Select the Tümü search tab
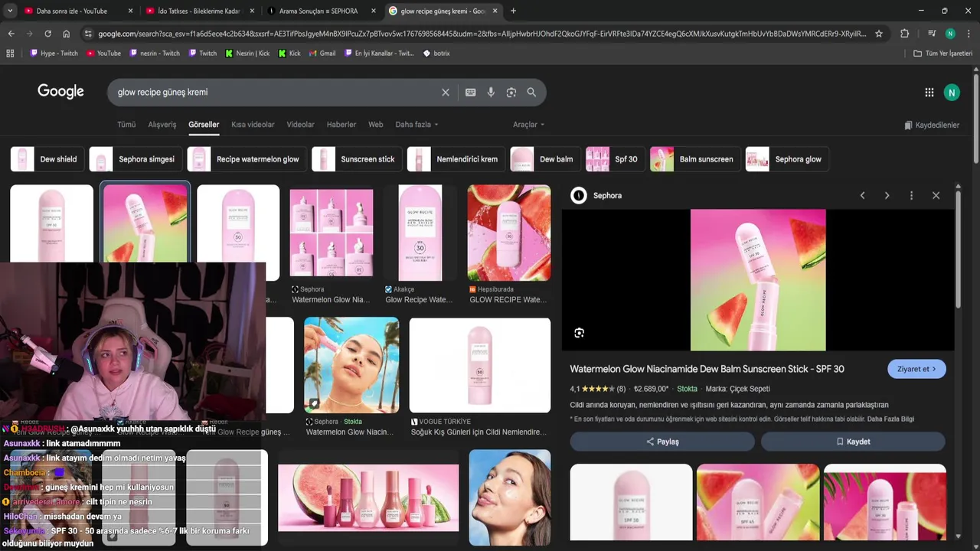 coord(126,125)
